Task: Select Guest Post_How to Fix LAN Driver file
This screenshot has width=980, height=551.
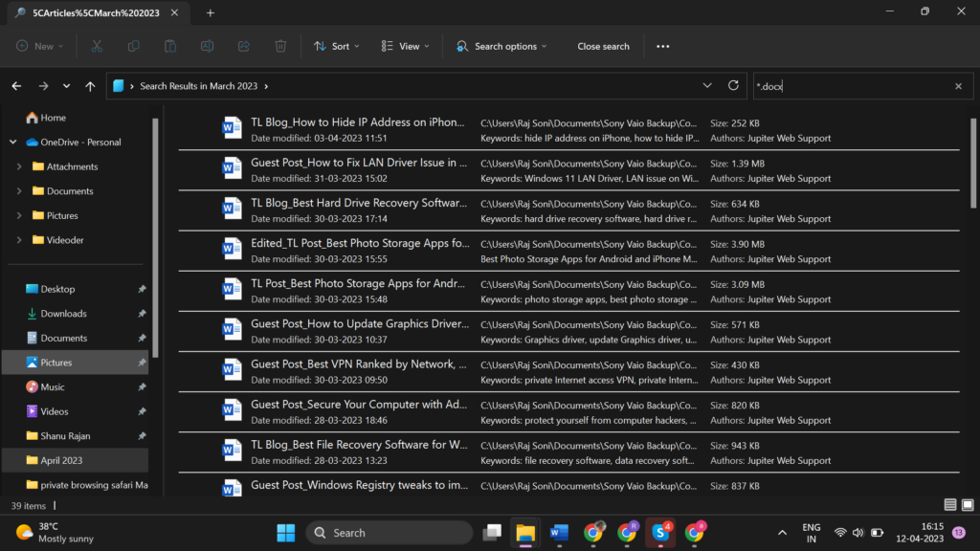Action: tap(568, 170)
